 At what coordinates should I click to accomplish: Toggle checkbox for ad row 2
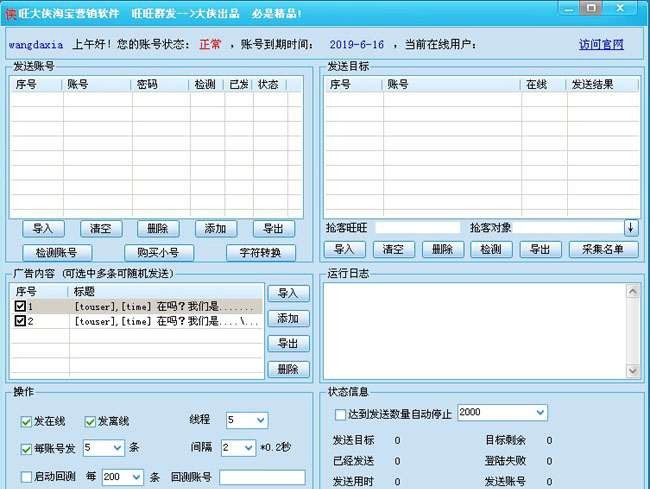[20, 321]
